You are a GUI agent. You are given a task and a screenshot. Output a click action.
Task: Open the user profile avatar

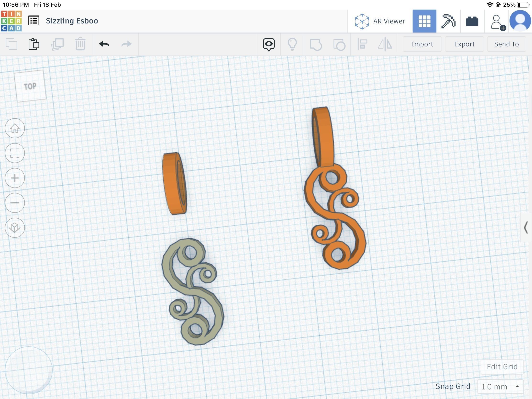click(x=520, y=21)
